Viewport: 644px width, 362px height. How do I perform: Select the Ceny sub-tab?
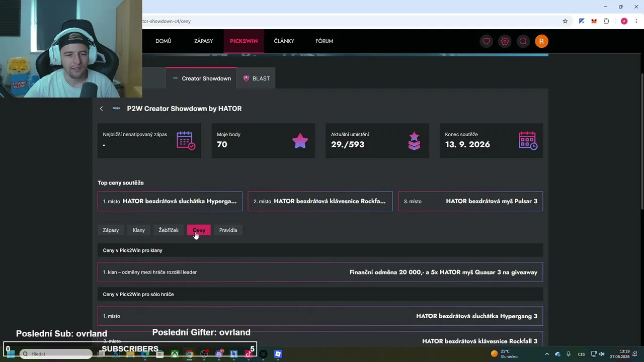point(199,230)
